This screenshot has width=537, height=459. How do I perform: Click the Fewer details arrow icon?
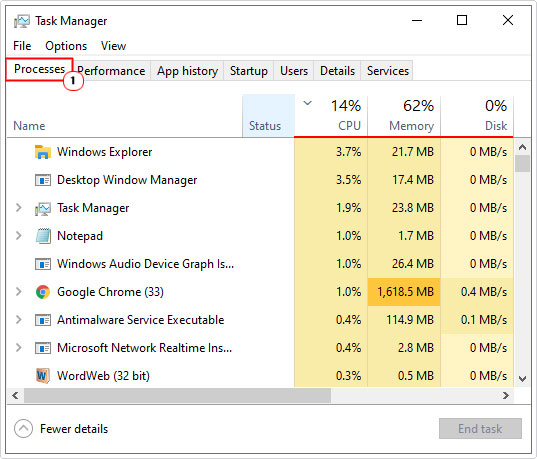point(23,429)
